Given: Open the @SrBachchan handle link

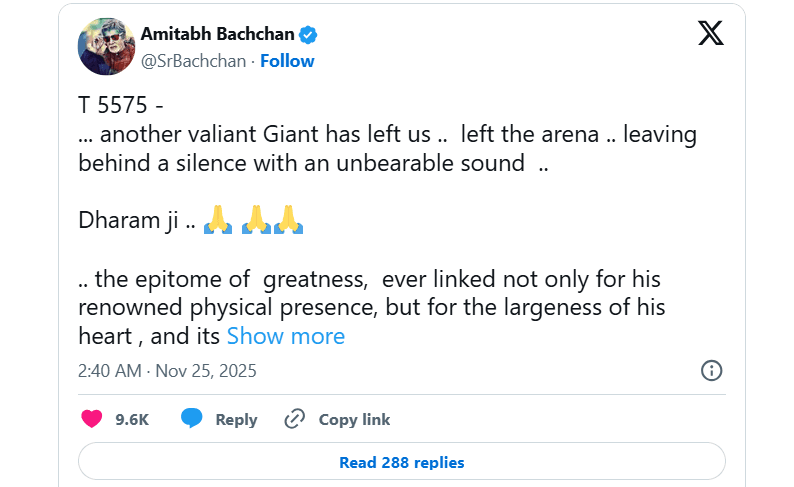Looking at the screenshot, I should pyautogui.click(x=193, y=61).
